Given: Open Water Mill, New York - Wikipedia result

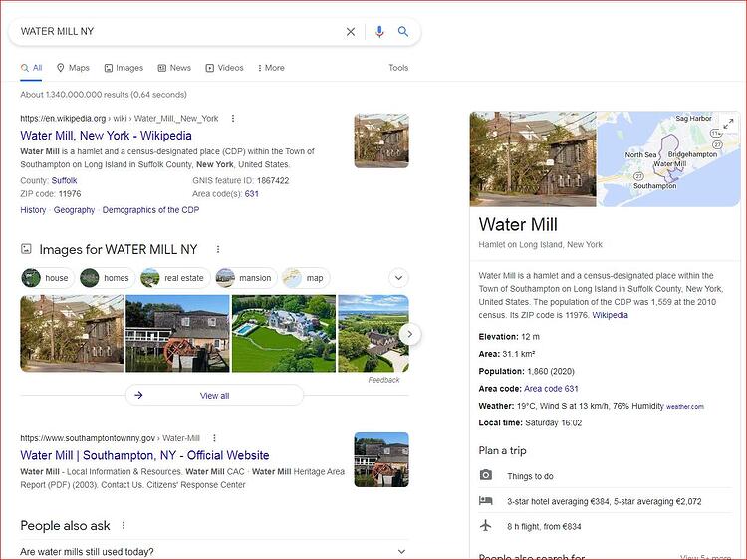Looking at the screenshot, I should pyautogui.click(x=106, y=136).
